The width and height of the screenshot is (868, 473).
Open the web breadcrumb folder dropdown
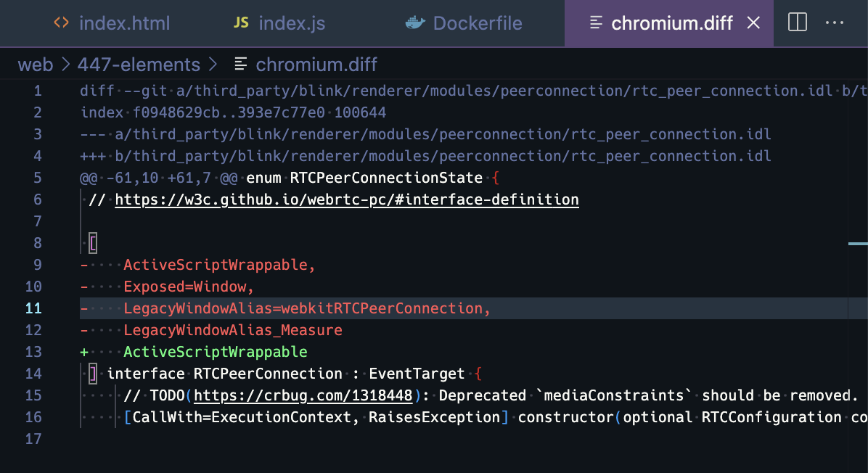point(36,65)
